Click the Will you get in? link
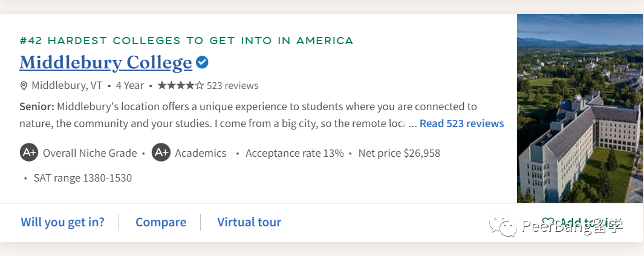Viewport: 644px width, 256px height. point(62,222)
